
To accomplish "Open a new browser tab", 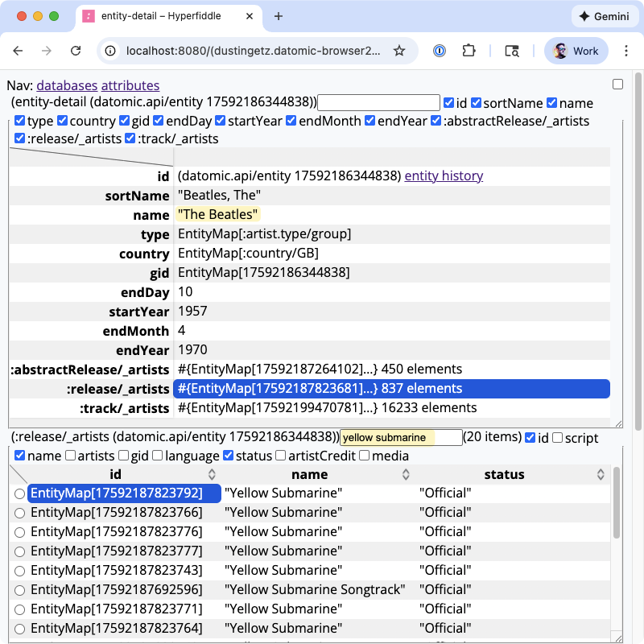I will (x=278, y=16).
